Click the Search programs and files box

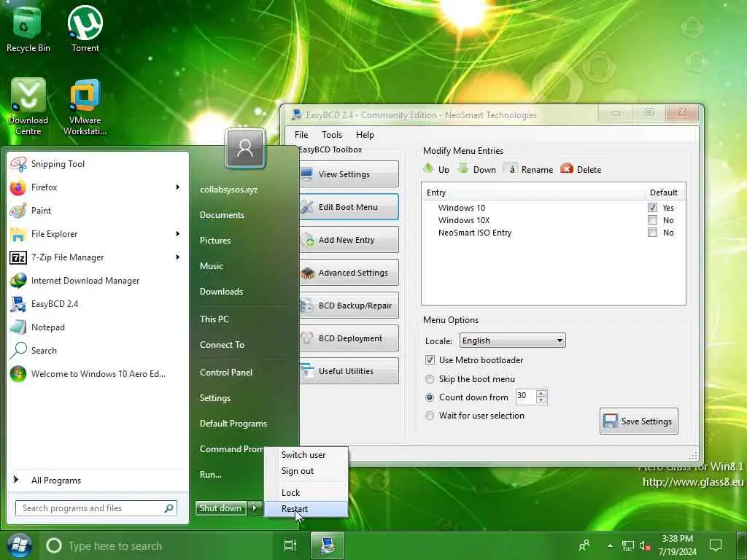pos(96,508)
